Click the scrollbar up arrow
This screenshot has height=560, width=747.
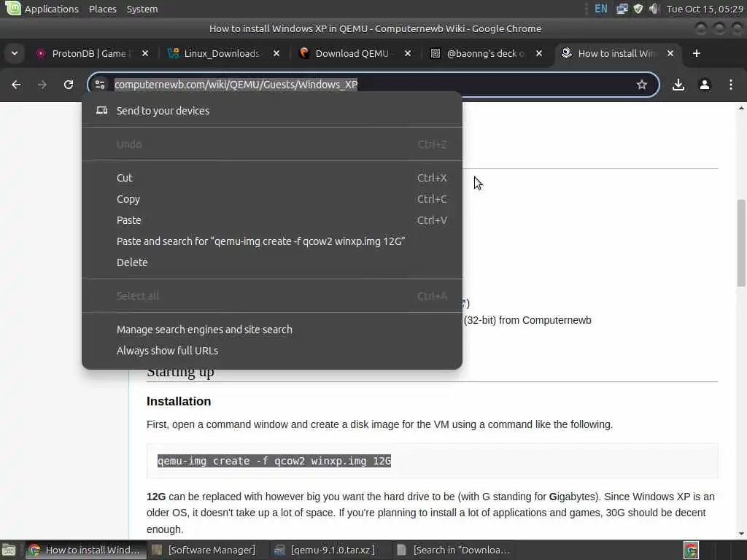click(741, 109)
